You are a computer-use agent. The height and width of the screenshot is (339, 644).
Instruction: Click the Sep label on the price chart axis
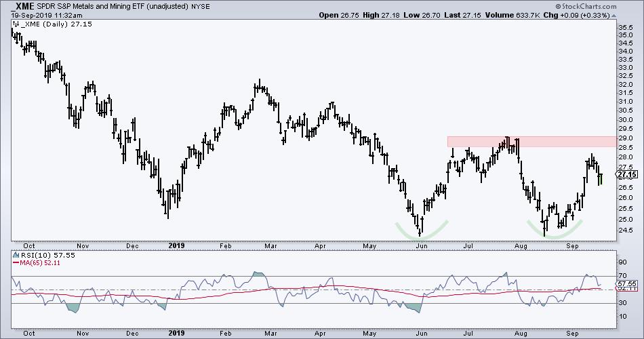coord(572,245)
